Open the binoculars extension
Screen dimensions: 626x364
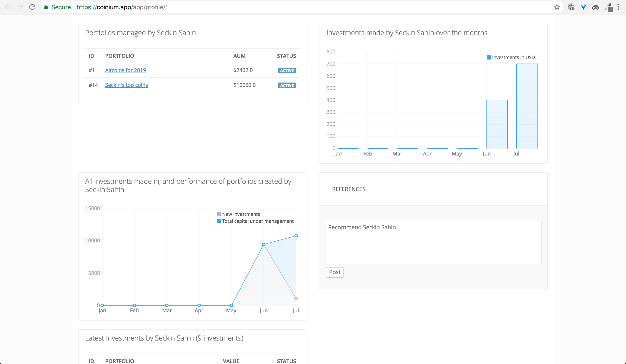595,7
